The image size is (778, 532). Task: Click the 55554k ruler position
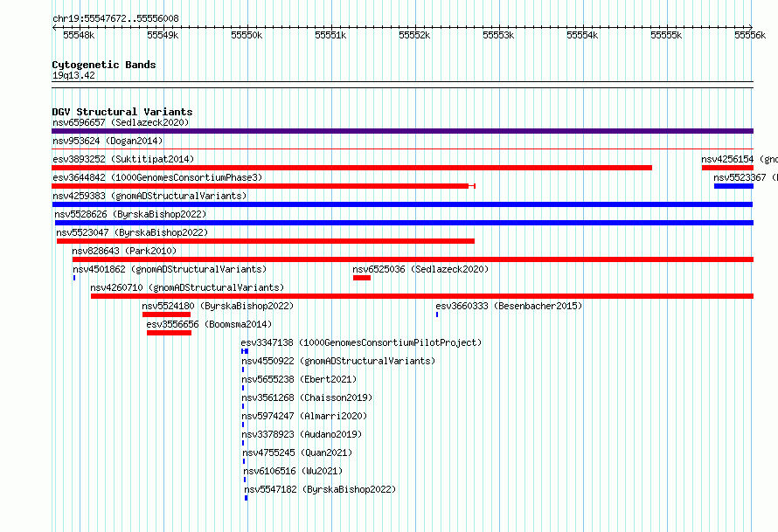582,35
